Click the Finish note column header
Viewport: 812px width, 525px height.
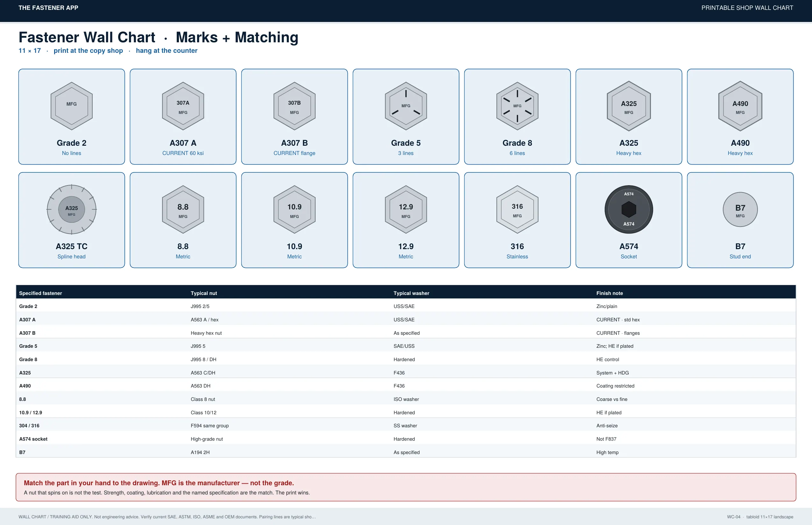tap(609, 293)
